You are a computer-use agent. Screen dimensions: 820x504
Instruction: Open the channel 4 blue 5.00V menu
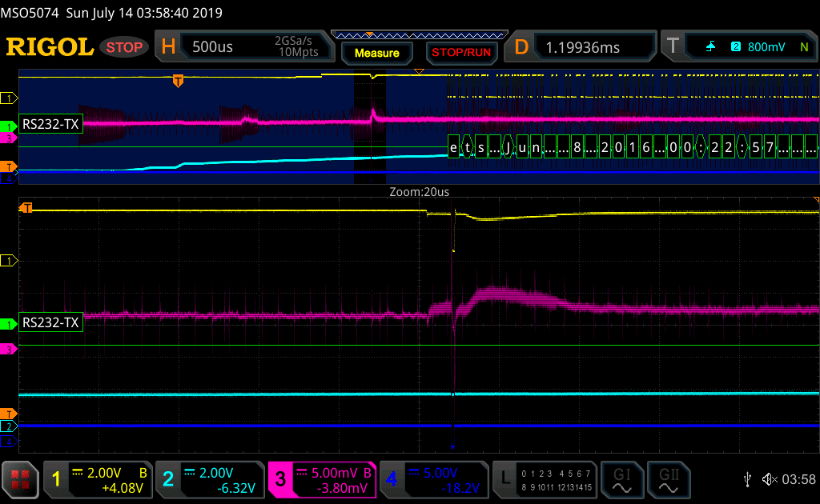[x=433, y=479]
